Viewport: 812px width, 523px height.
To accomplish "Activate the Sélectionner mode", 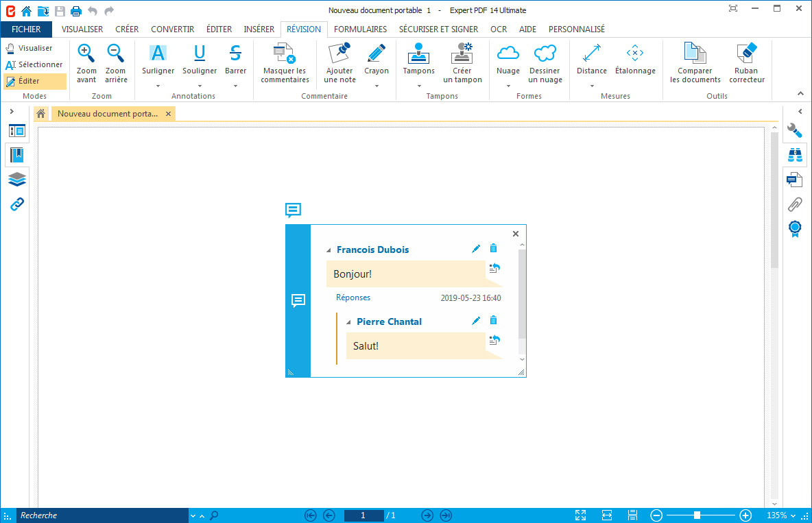I will click(x=34, y=64).
